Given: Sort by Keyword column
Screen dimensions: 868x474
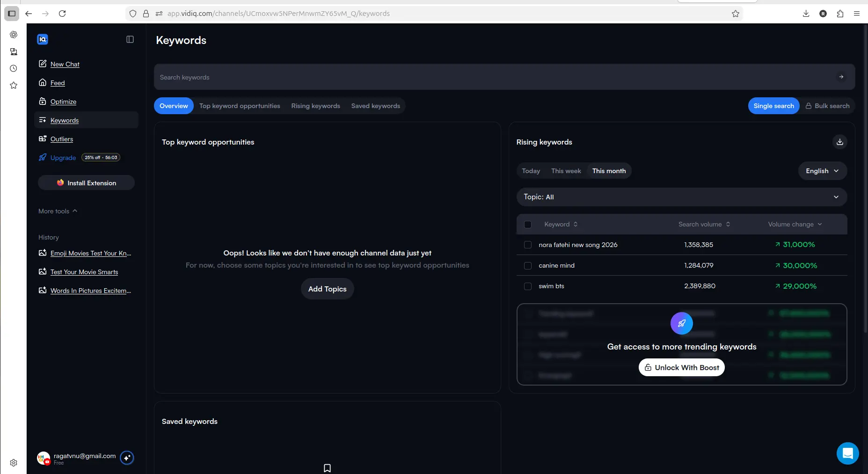Looking at the screenshot, I should tap(561, 224).
